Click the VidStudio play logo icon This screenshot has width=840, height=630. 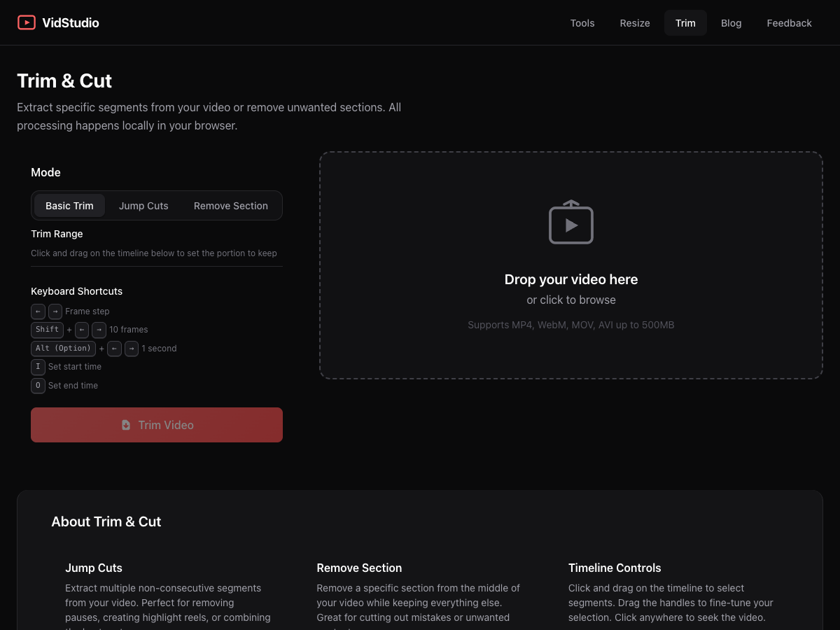tap(27, 22)
